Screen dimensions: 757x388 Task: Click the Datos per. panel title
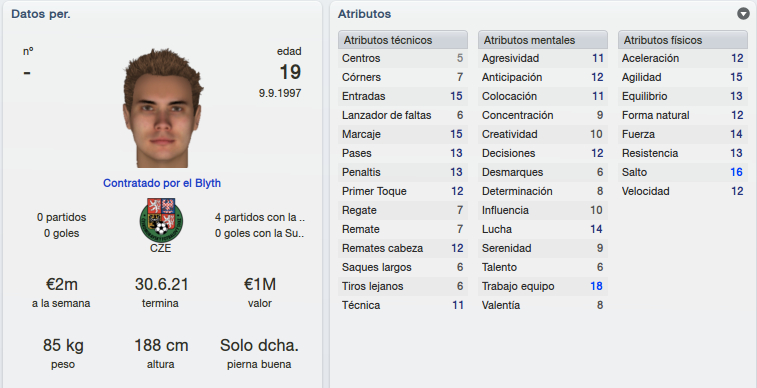41,14
